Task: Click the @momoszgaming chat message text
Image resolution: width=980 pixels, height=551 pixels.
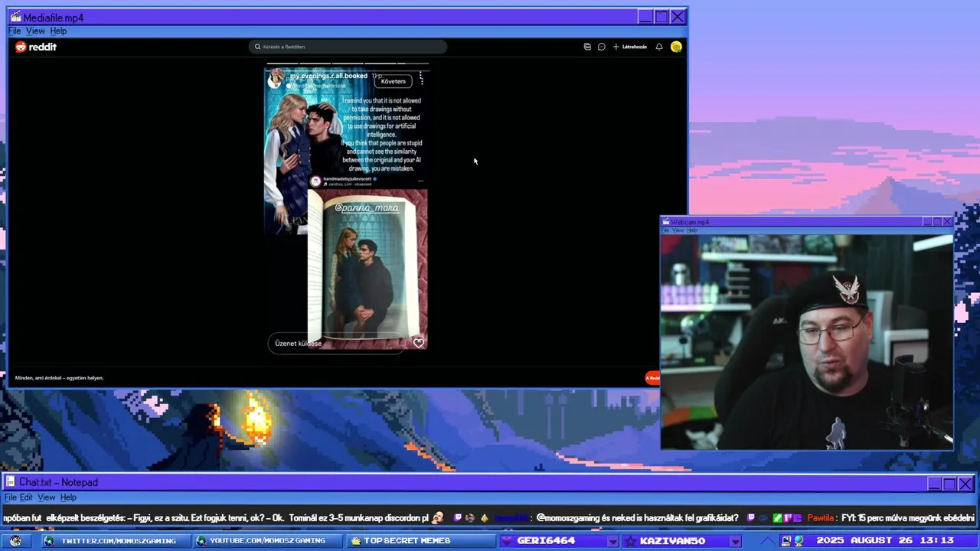Action: pos(638,518)
